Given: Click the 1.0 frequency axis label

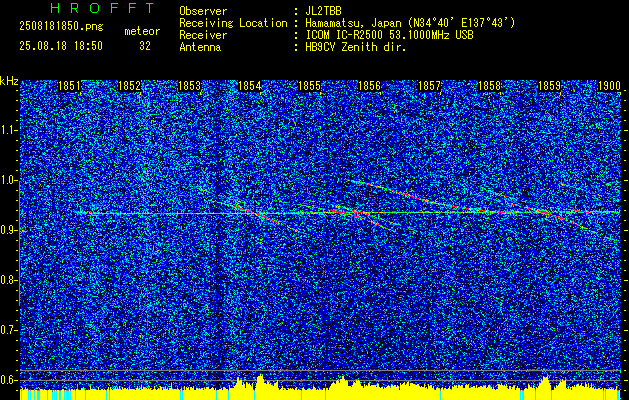Looking at the screenshot, I should pyautogui.click(x=9, y=180).
